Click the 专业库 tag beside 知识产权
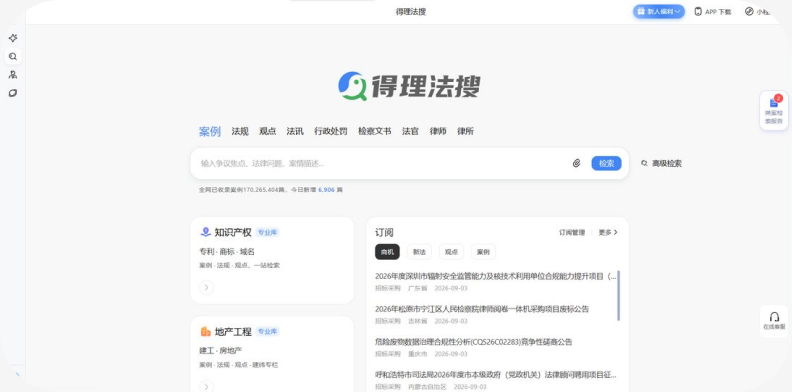Viewport: 792px width, 392px height. click(267, 232)
